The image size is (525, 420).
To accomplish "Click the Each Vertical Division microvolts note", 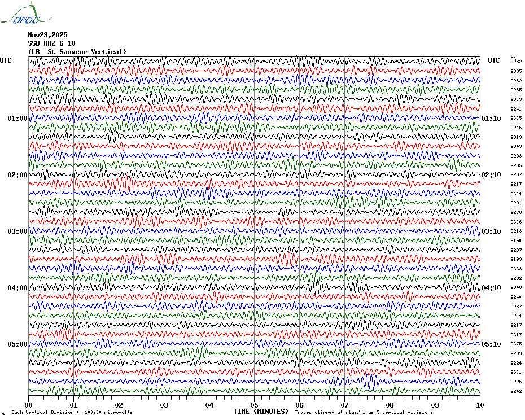I will (72, 412).
